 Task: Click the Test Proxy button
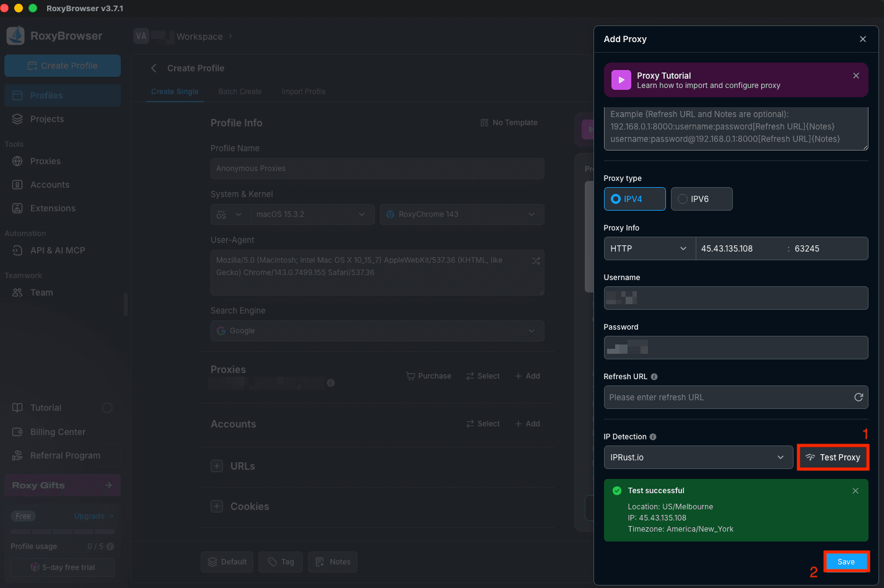(x=833, y=457)
